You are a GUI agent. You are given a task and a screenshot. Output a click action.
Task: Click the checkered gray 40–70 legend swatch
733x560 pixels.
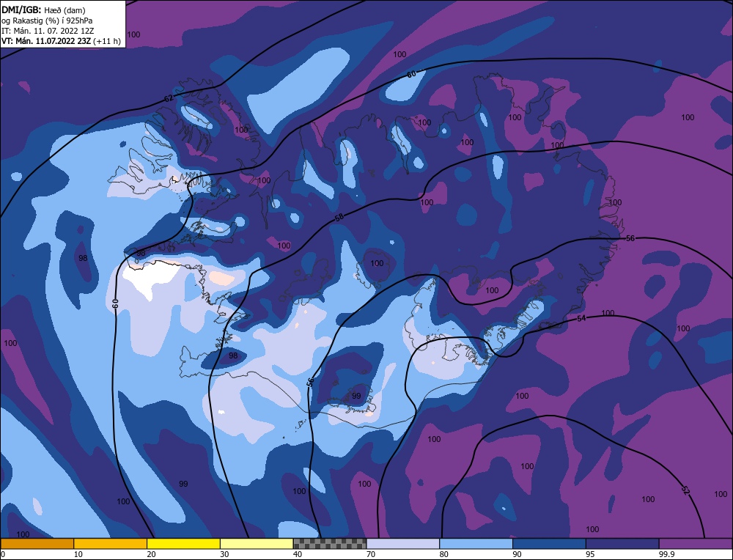click(330, 543)
